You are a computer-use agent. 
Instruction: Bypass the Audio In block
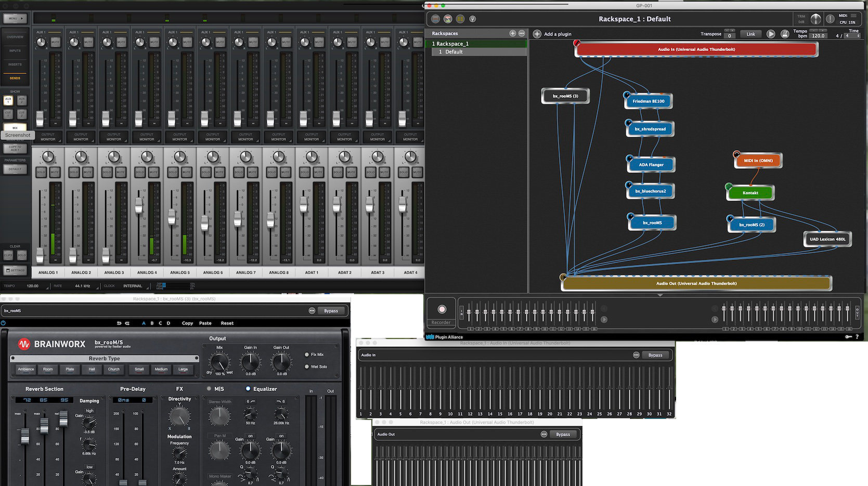pyautogui.click(x=655, y=355)
